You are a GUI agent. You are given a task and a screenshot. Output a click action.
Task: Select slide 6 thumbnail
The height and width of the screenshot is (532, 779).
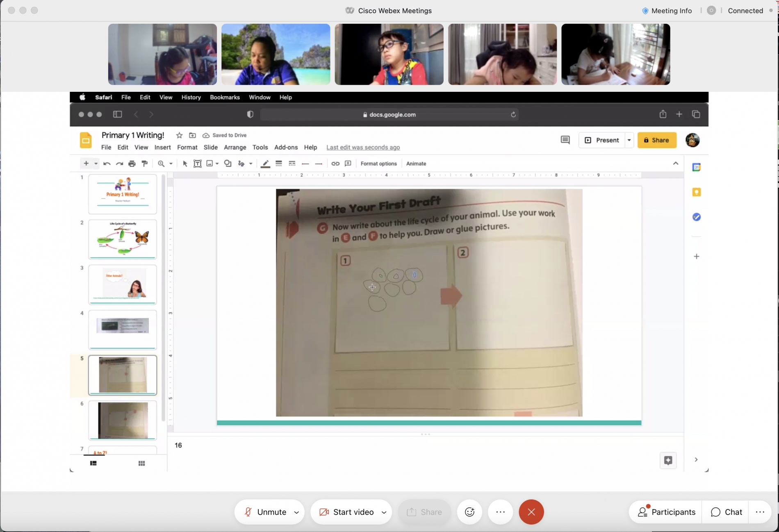pyautogui.click(x=123, y=421)
